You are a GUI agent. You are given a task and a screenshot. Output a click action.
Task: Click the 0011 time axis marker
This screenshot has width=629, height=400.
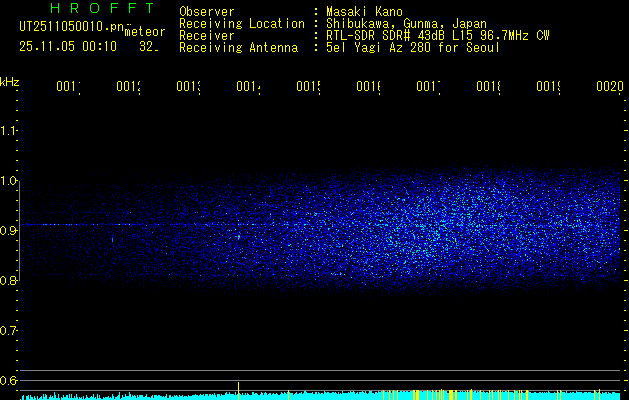pyautogui.click(x=68, y=86)
